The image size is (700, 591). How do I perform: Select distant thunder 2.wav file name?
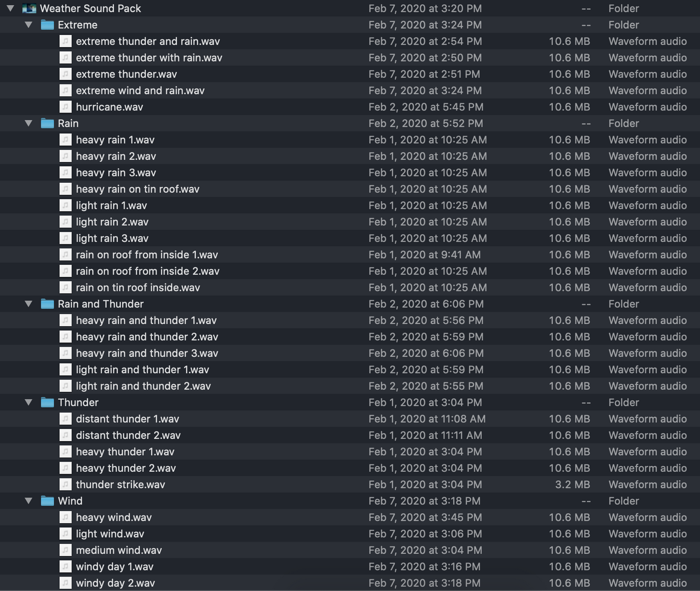(x=128, y=435)
